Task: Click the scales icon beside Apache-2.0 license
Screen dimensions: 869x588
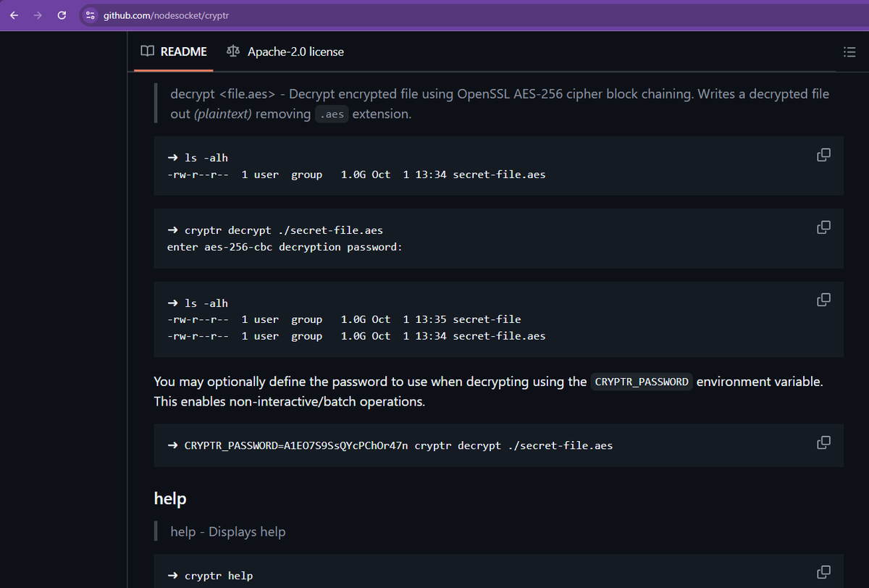Action: [x=232, y=51]
